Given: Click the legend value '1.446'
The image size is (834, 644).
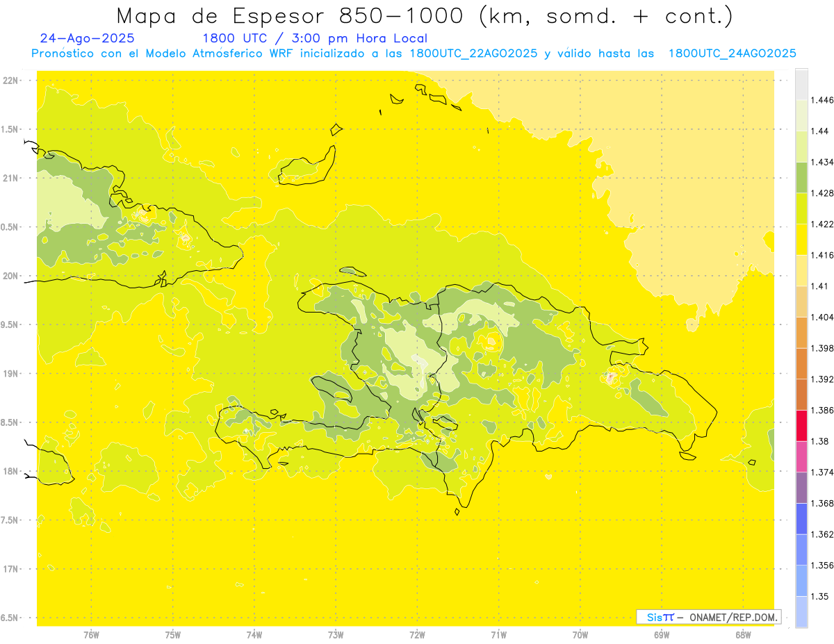Looking at the screenshot, I should (x=821, y=100).
